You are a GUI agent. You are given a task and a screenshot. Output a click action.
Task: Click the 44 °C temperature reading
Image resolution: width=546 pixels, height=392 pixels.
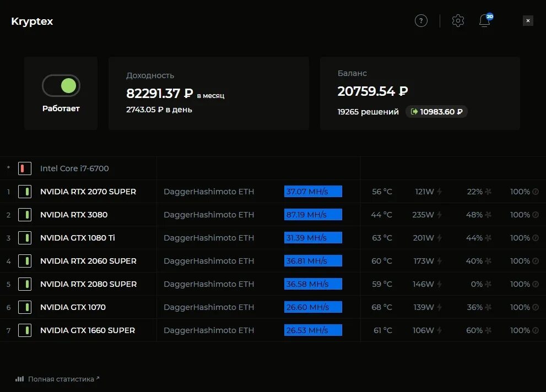pyautogui.click(x=381, y=215)
